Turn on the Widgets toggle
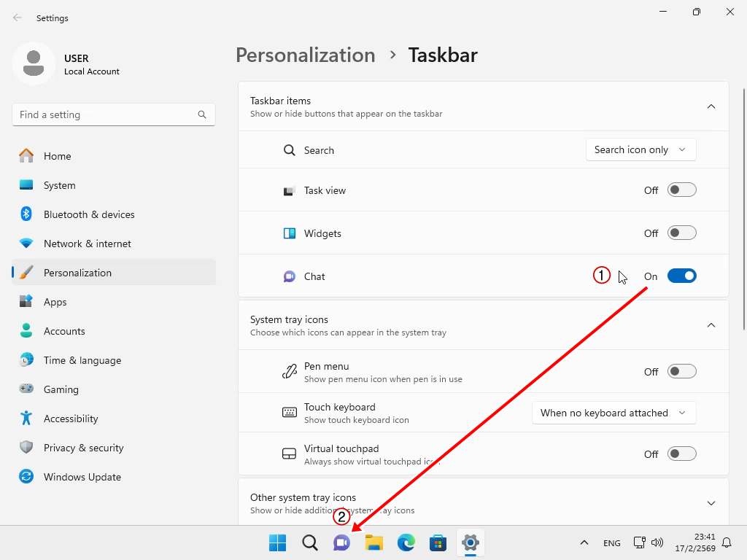The height and width of the screenshot is (560, 747). [681, 233]
